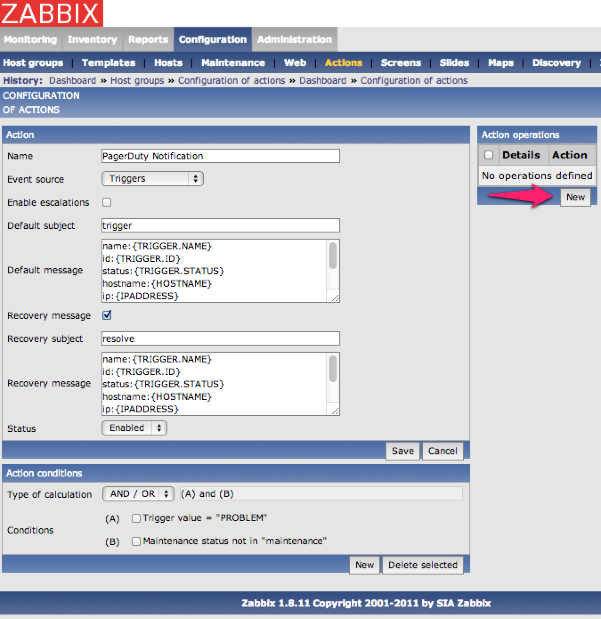Save the action configuration
The height and width of the screenshot is (619, 601).
(402, 451)
